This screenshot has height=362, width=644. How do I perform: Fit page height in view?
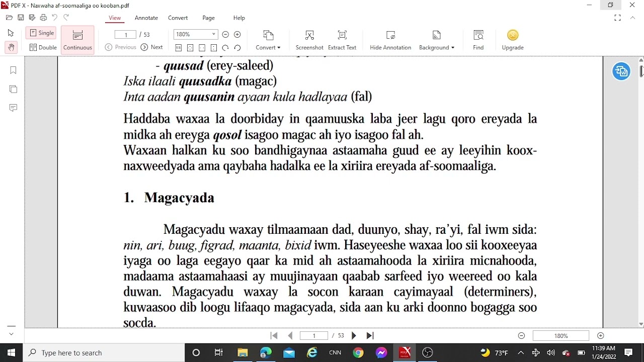(214, 48)
